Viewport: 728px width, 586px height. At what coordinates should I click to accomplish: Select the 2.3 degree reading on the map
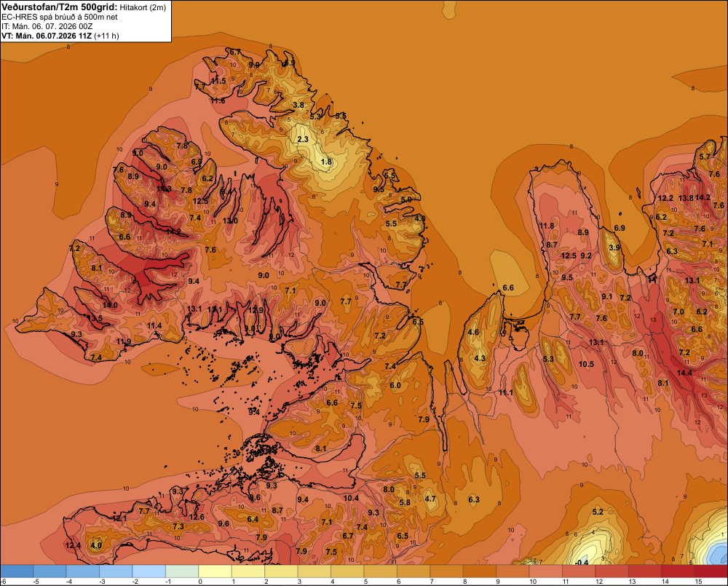[303, 139]
